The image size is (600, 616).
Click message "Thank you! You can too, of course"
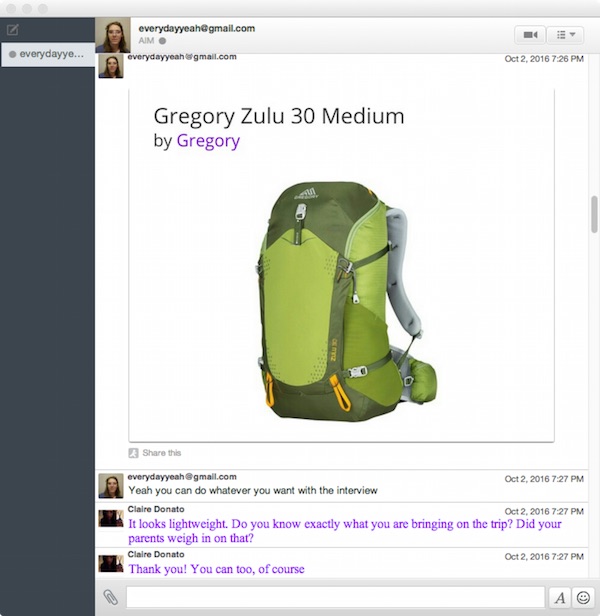pyautogui.click(x=216, y=569)
